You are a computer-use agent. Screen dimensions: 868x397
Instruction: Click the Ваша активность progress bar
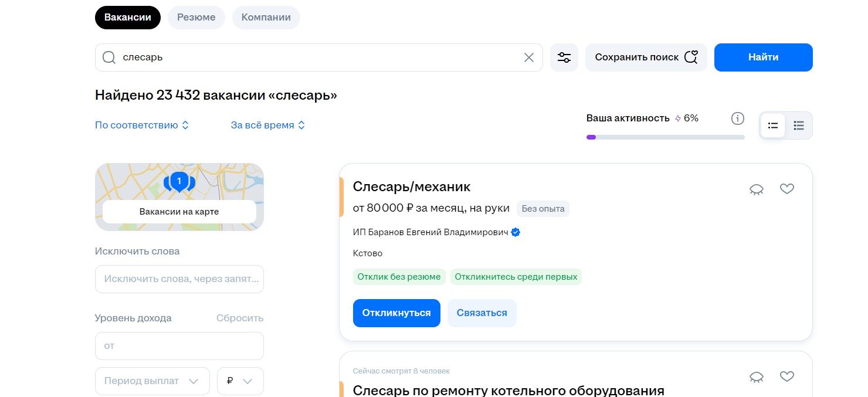(x=665, y=137)
